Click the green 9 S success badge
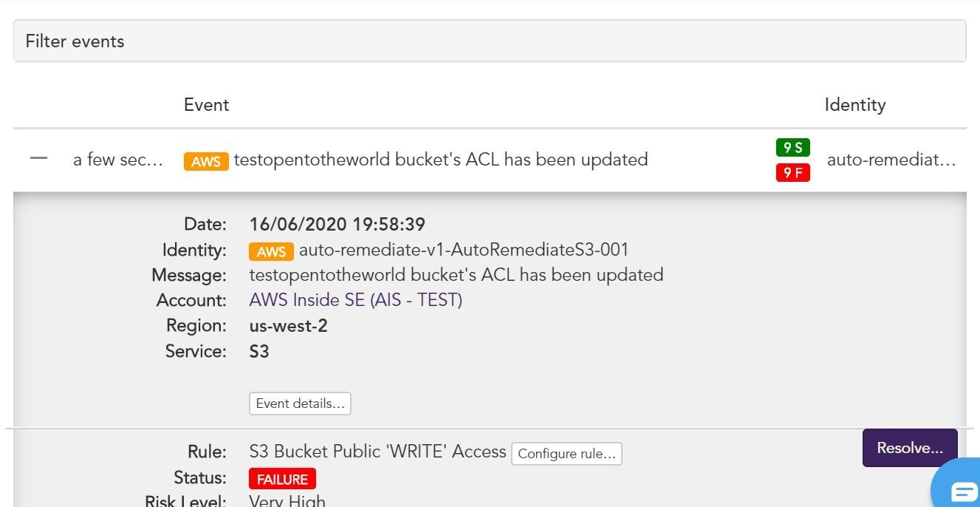This screenshot has height=507, width=980. [x=792, y=148]
